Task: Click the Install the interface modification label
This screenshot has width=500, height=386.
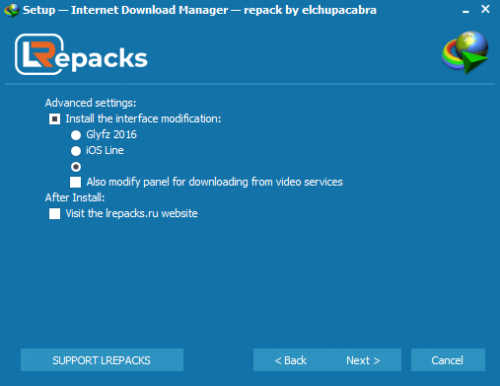Action: [x=143, y=119]
